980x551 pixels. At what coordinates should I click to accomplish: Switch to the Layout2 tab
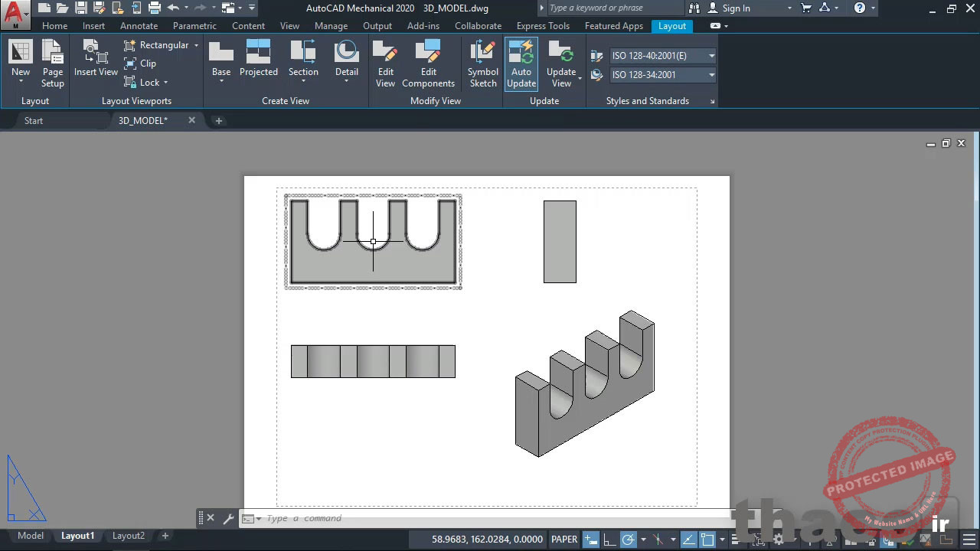[128, 536]
